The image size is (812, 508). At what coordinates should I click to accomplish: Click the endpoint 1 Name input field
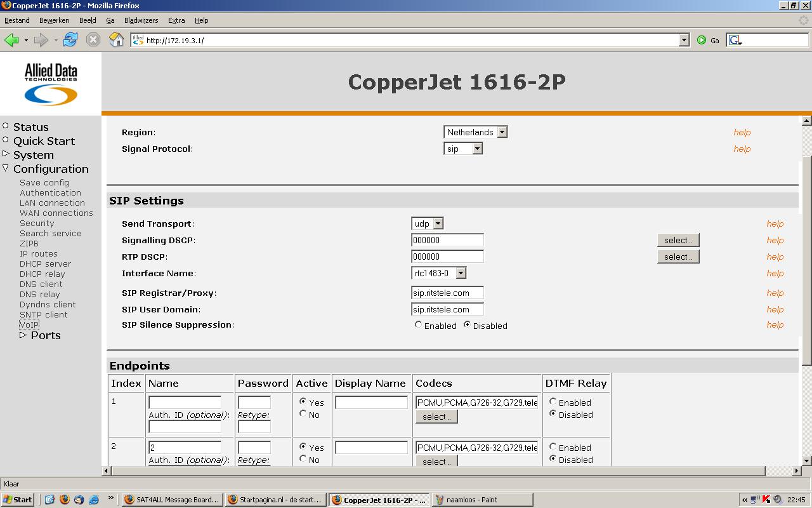pyautogui.click(x=185, y=402)
